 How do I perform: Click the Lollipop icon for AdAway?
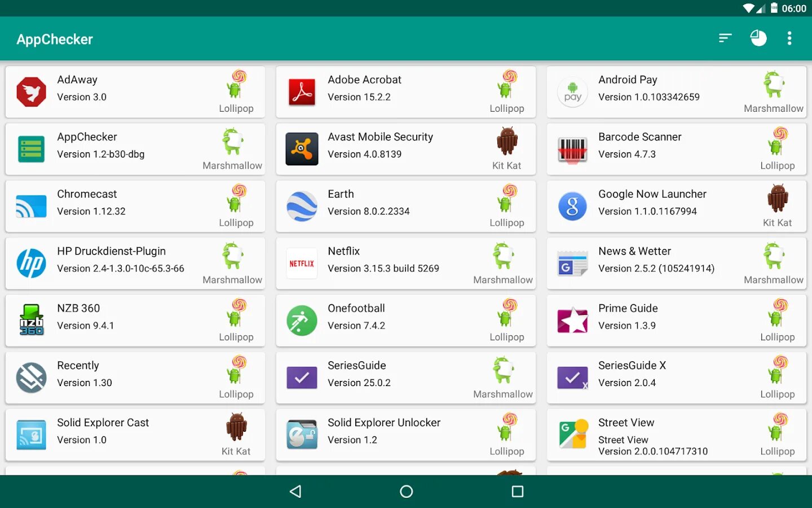pos(237,84)
